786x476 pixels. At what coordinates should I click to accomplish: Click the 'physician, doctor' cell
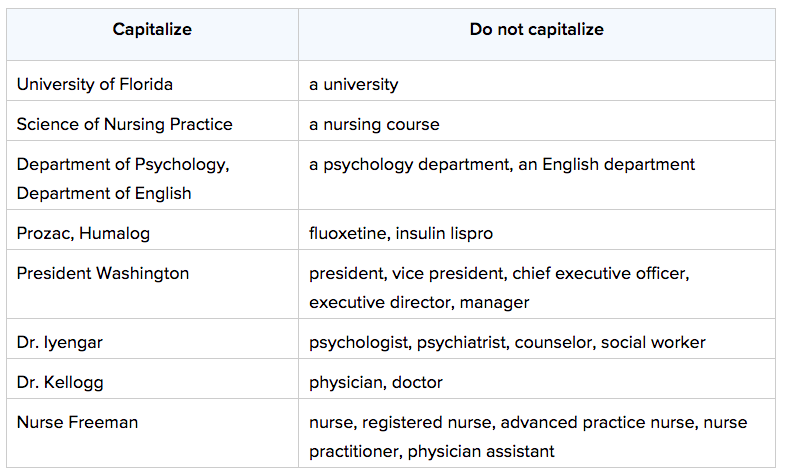[537, 379]
